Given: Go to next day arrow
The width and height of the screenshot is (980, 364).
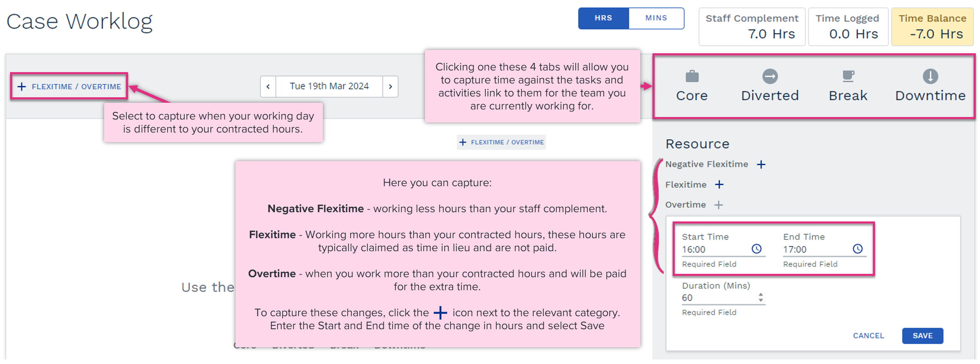Looking at the screenshot, I should 390,86.
